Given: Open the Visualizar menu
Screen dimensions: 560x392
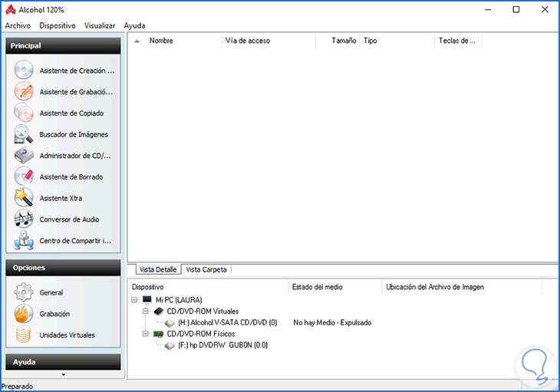Looking at the screenshot, I should click(100, 25).
